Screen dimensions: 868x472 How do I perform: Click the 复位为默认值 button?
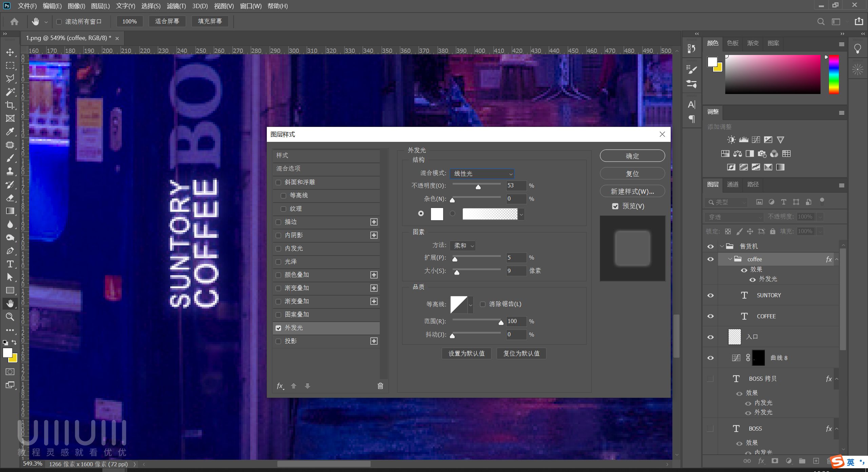point(521,353)
